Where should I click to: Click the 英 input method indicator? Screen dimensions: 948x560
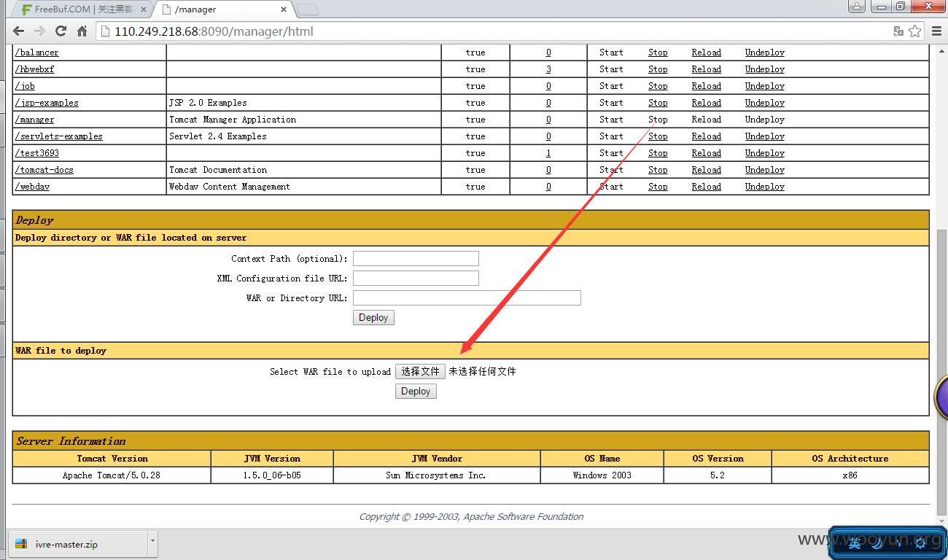(x=855, y=542)
